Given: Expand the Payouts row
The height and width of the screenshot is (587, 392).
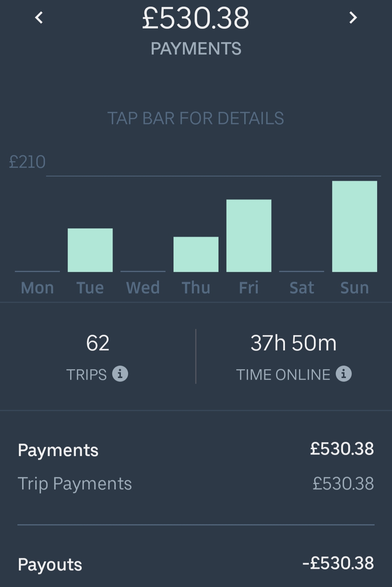Looking at the screenshot, I should tap(196, 564).
